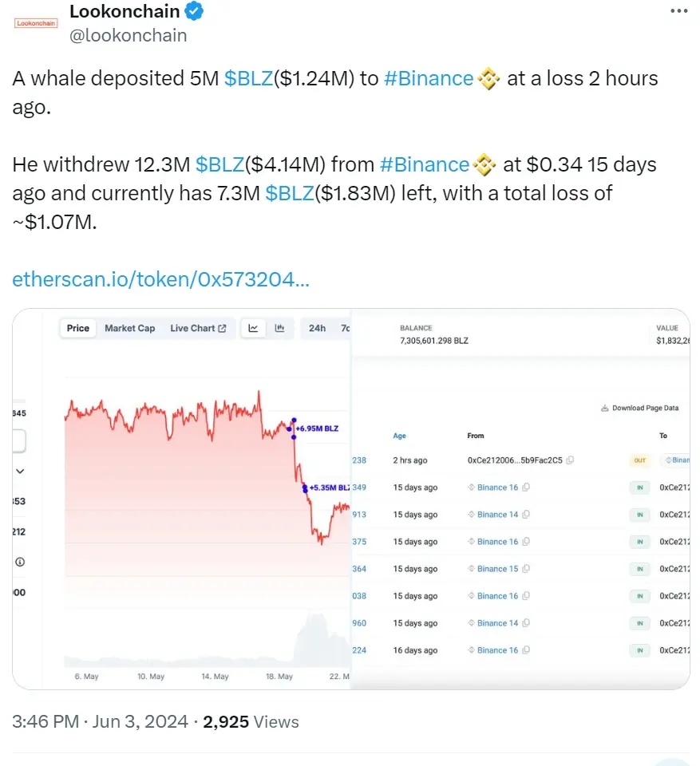Open the Live Chart external link
The height and width of the screenshot is (766, 700).
(198, 328)
